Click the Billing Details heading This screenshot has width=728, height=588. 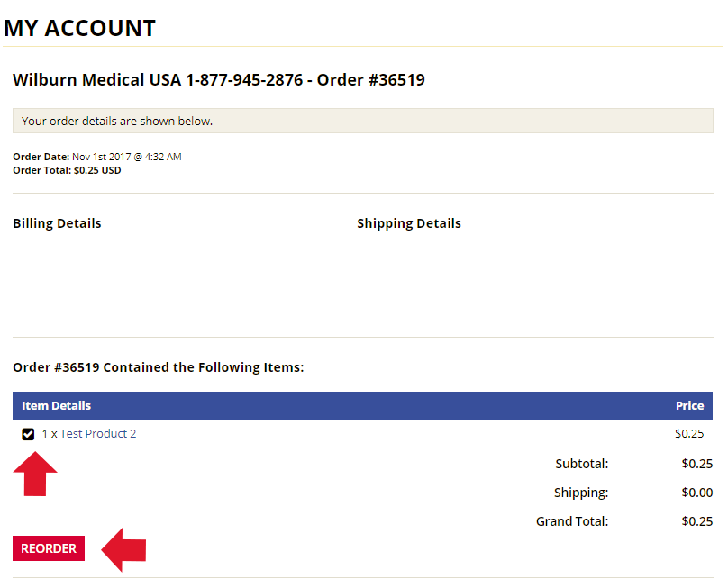tap(57, 222)
